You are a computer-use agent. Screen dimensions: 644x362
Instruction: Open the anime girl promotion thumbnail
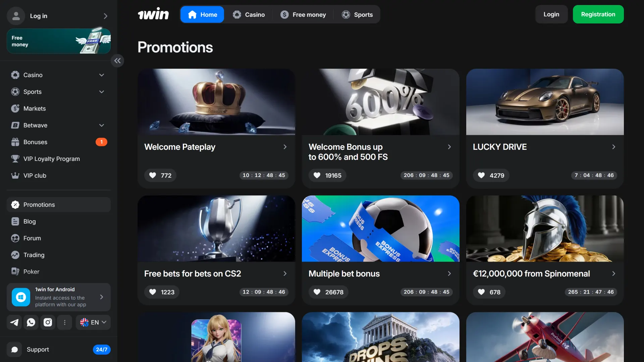(216, 337)
